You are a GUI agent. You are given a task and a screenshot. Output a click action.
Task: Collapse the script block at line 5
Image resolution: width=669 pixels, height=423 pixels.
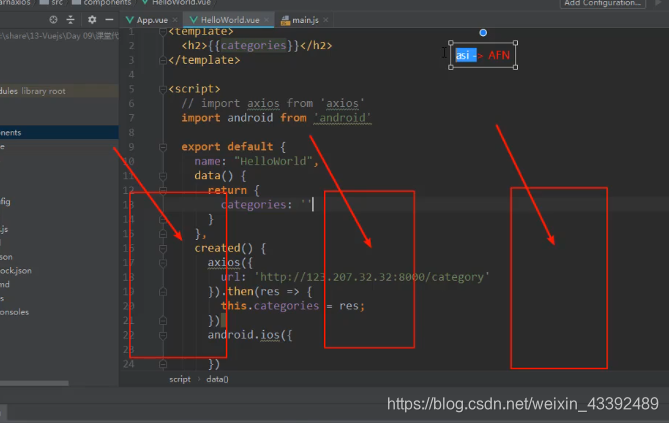(x=163, y=89)
